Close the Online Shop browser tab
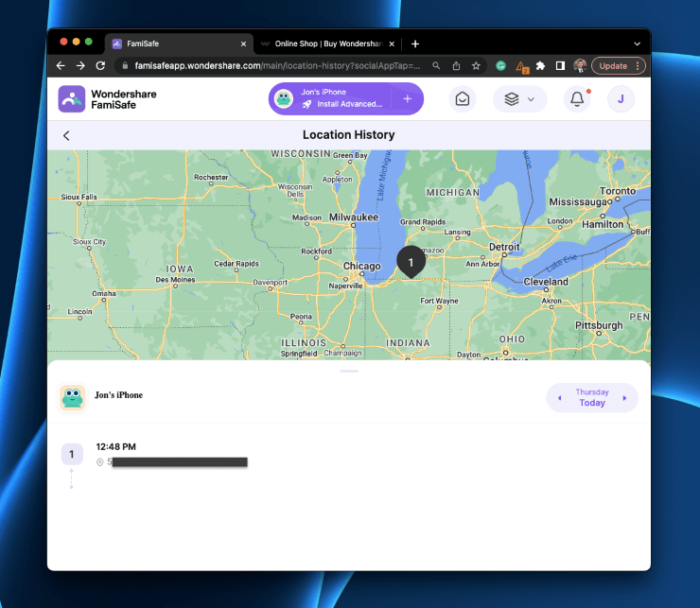Screen dimensions: 700x608 (392, 43)
